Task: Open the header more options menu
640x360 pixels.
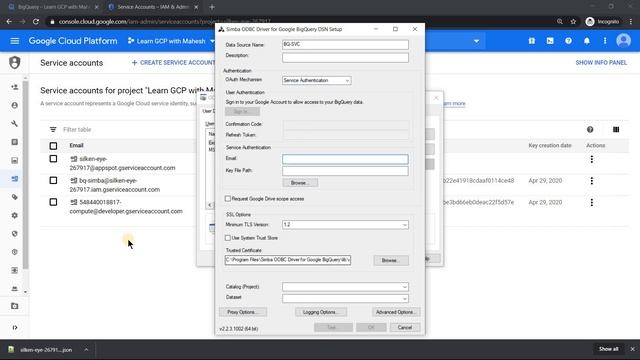Action: point(605,41)
